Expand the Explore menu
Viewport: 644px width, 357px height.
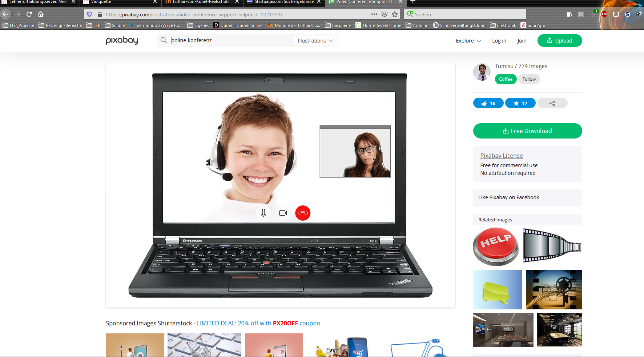tap(468, 41)
